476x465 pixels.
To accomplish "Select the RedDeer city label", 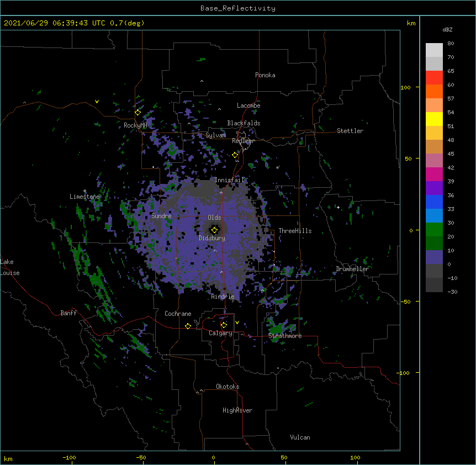I will tap(243, 141).
